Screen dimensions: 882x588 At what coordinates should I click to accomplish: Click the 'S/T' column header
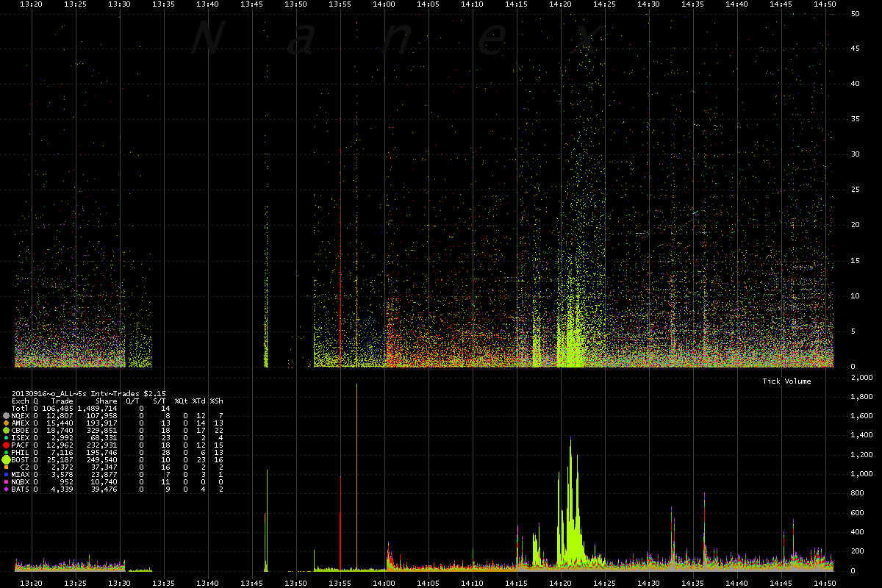(x=159, y=401)
